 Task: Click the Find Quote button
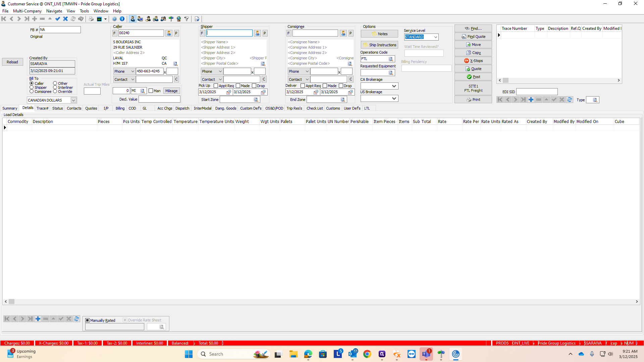(x=473, y=37)
